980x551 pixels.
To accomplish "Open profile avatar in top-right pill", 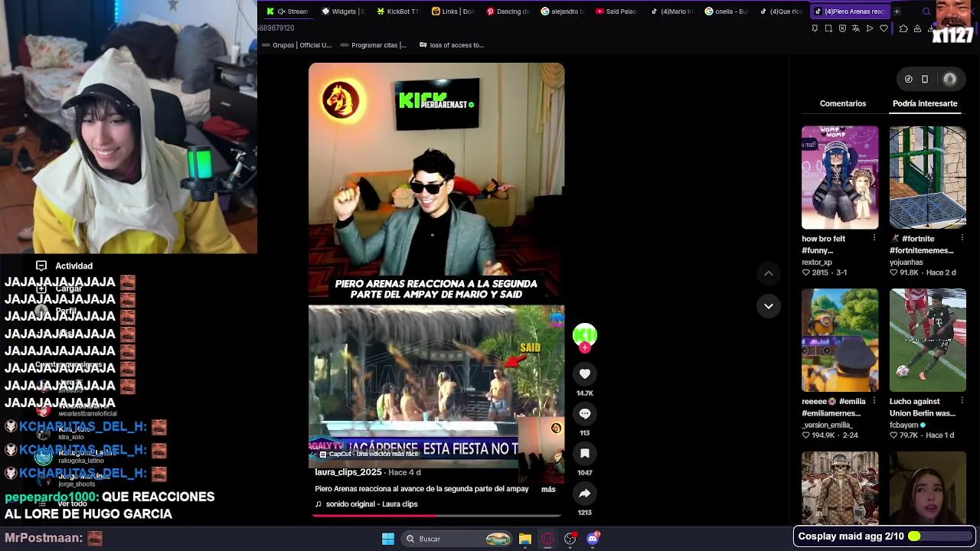I will tap(950, 79).
